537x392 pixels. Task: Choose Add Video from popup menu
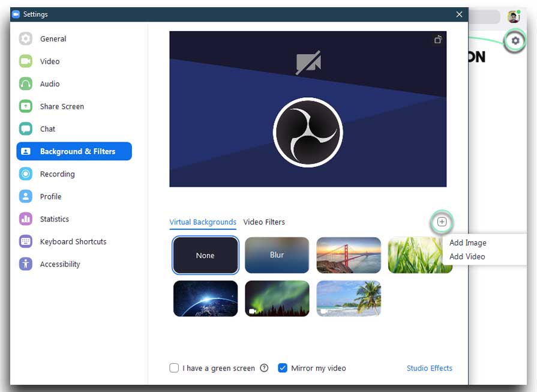467,256
